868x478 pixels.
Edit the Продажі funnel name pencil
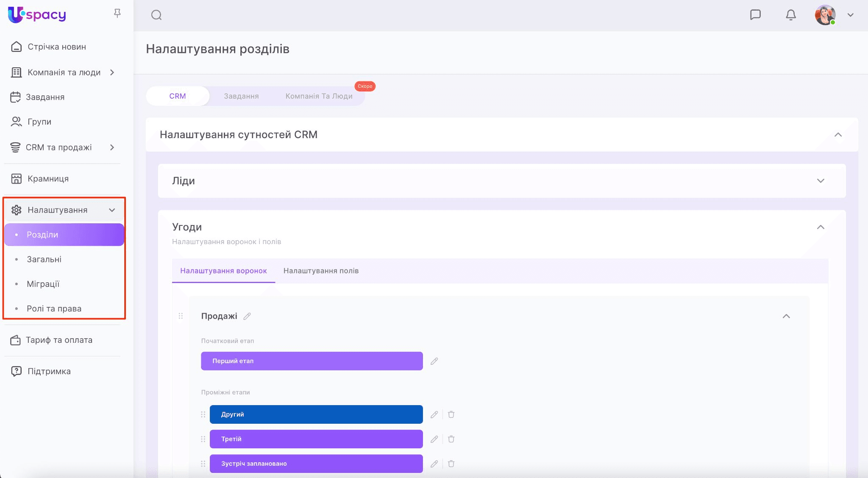[x=247, y=316]
